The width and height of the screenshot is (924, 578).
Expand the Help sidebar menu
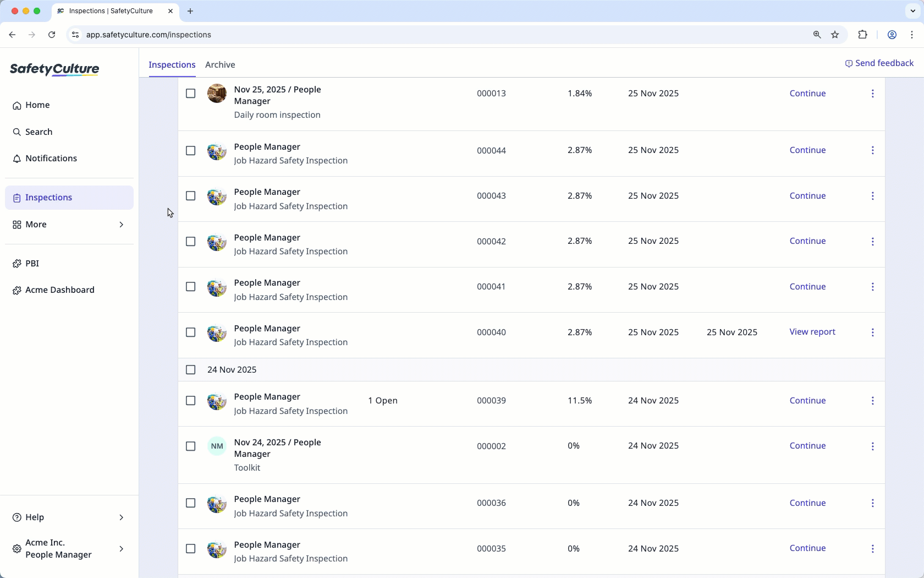point(69,517)
